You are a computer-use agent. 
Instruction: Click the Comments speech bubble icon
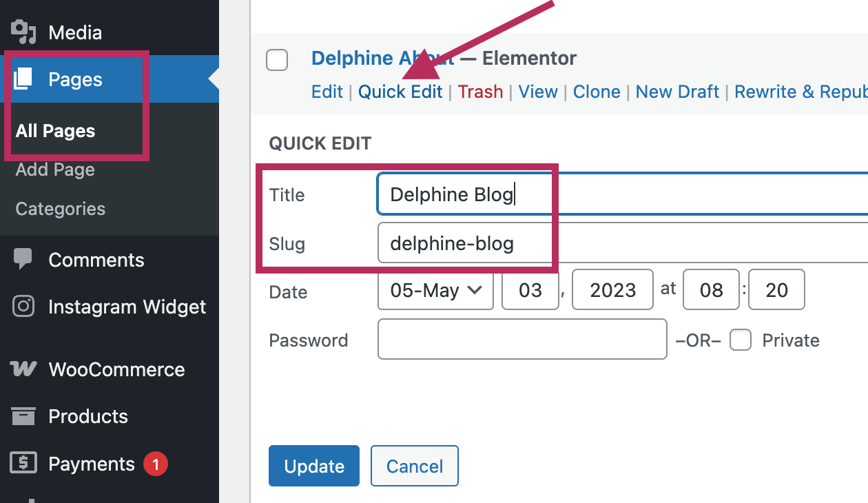tap(23, 260)
